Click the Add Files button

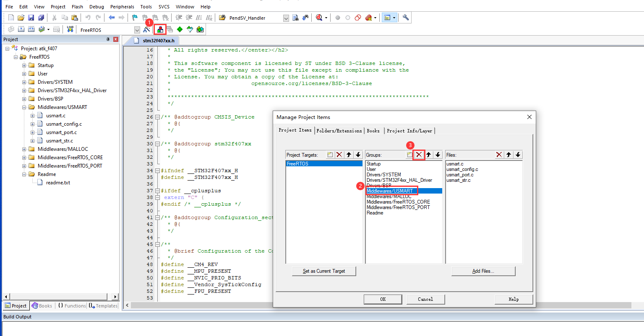coord(483,271)
